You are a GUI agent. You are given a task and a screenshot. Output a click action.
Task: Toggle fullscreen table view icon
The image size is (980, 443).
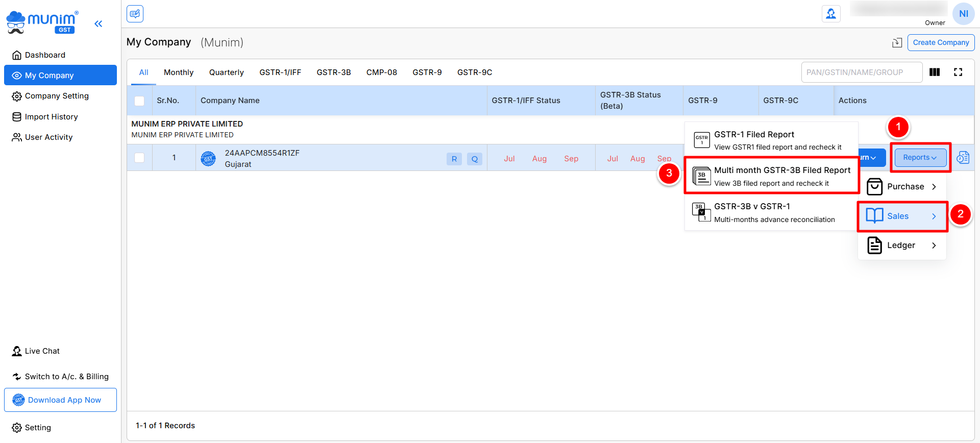click(958, 72)
